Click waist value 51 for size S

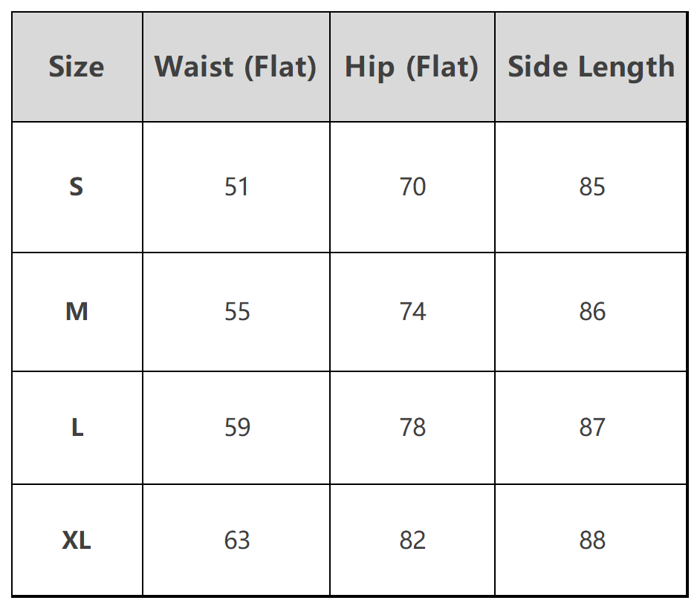[236, 186]
